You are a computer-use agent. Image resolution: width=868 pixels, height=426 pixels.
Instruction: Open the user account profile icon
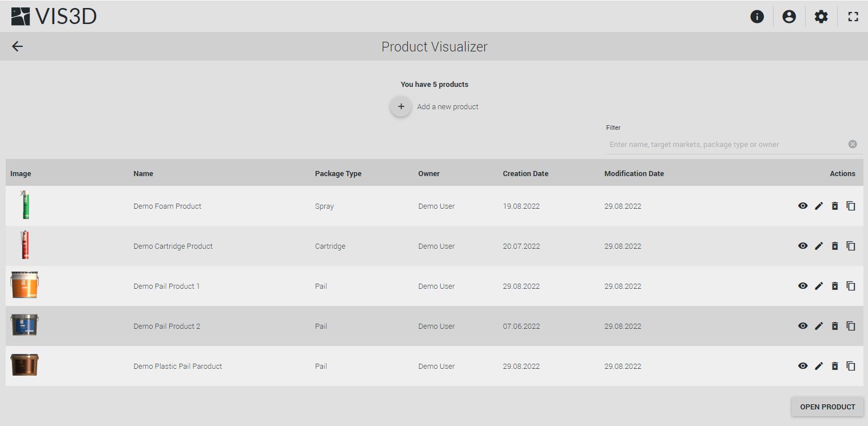[x=789, y=17]
